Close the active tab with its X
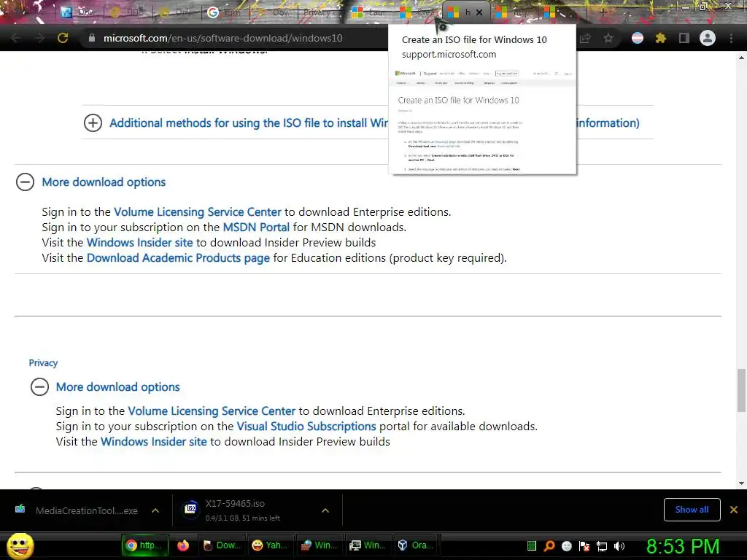747x560 pixels. click(479, 13)
